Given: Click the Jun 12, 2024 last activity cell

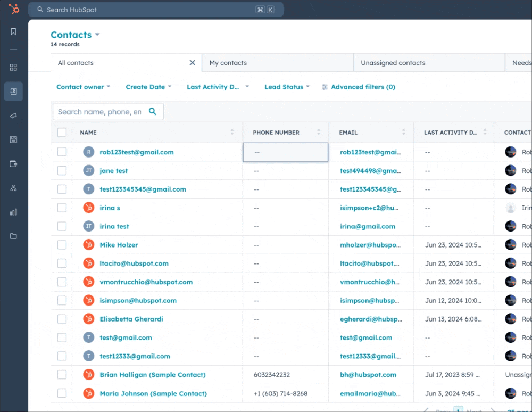Looking at the screenshot, I should (x=453, y=300).
